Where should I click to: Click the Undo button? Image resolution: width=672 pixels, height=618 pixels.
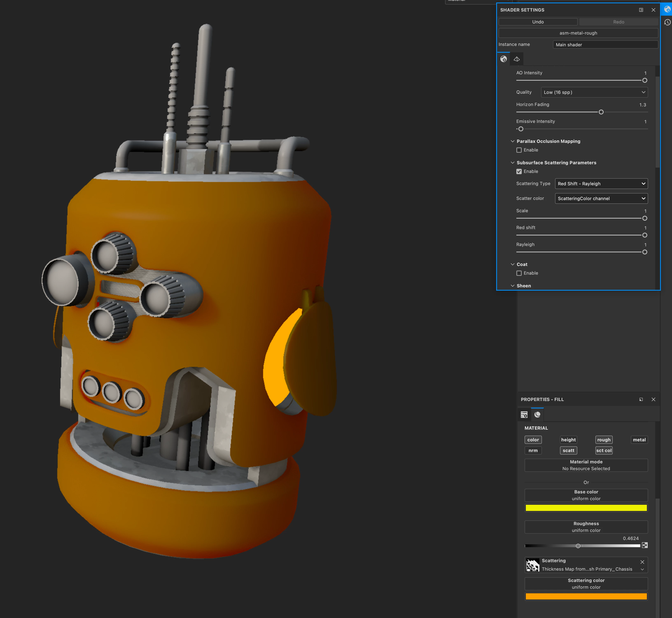pyautogui.click(x=538, y=22)
